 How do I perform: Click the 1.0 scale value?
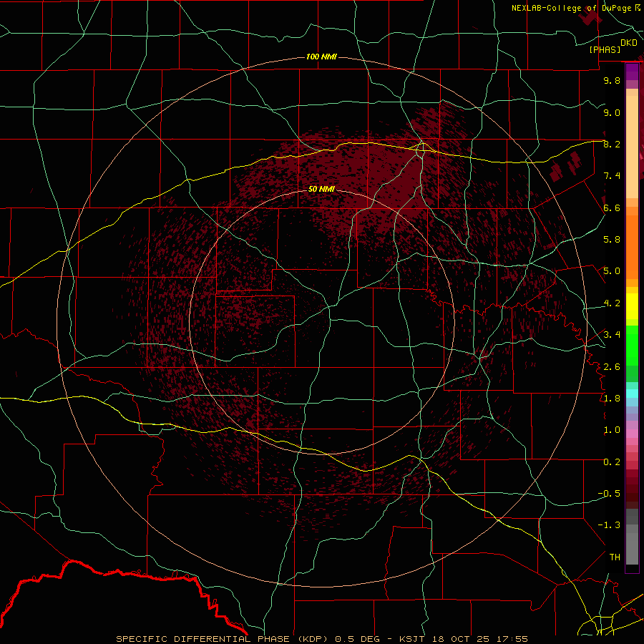click(612, 430)
